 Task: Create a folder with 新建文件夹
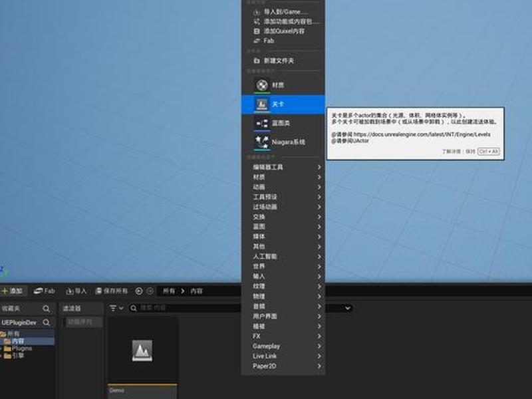pos(283,61)
